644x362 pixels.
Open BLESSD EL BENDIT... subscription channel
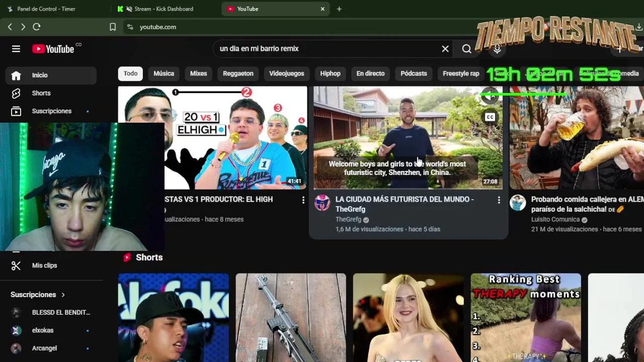51,312
